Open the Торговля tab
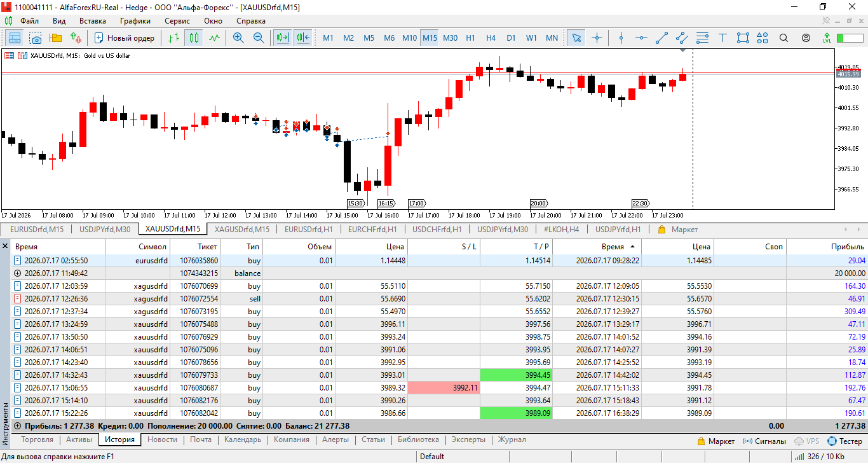 point(37,439)
